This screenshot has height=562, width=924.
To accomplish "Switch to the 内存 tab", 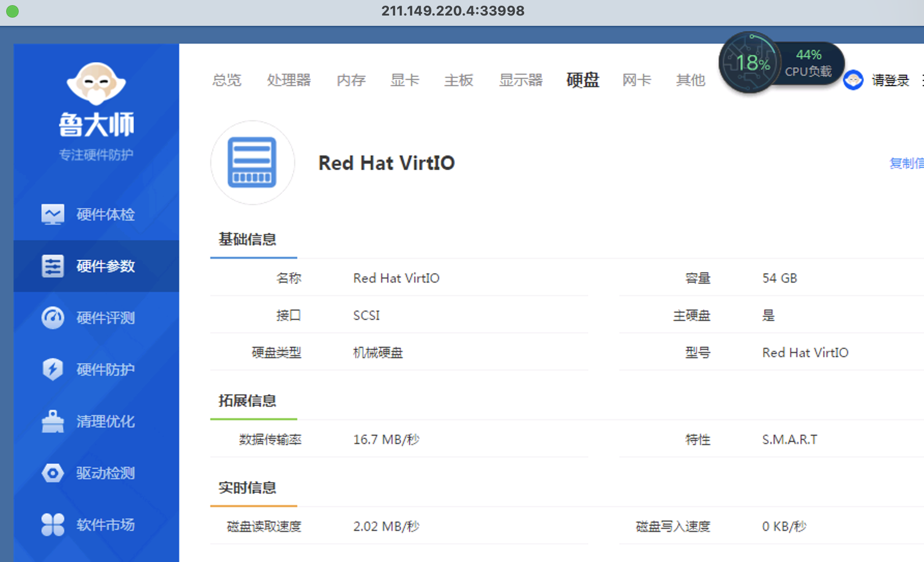I will coord(351,80).
